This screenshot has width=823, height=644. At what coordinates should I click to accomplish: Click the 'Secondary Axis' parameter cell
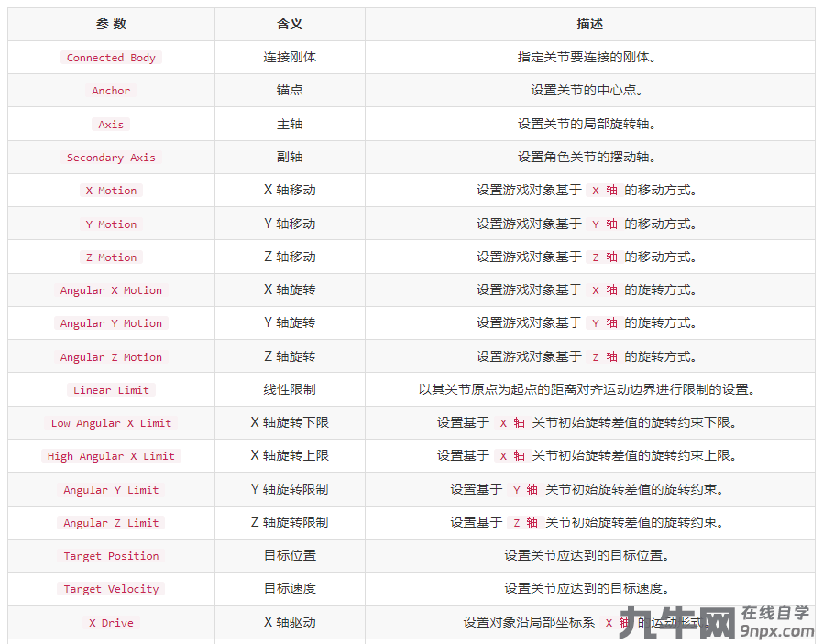[x=111, y=158]
